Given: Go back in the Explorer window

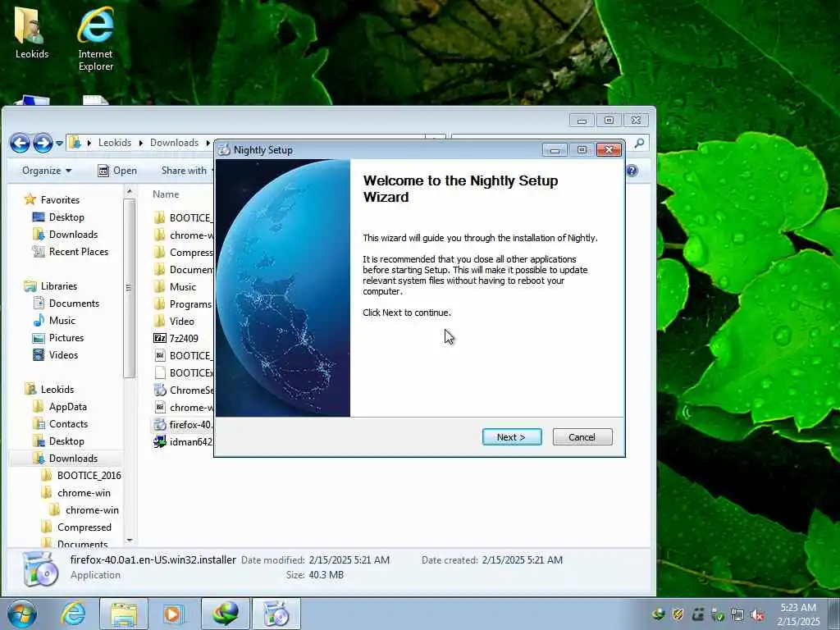Looking at the screenshot, I should (21, 143).
